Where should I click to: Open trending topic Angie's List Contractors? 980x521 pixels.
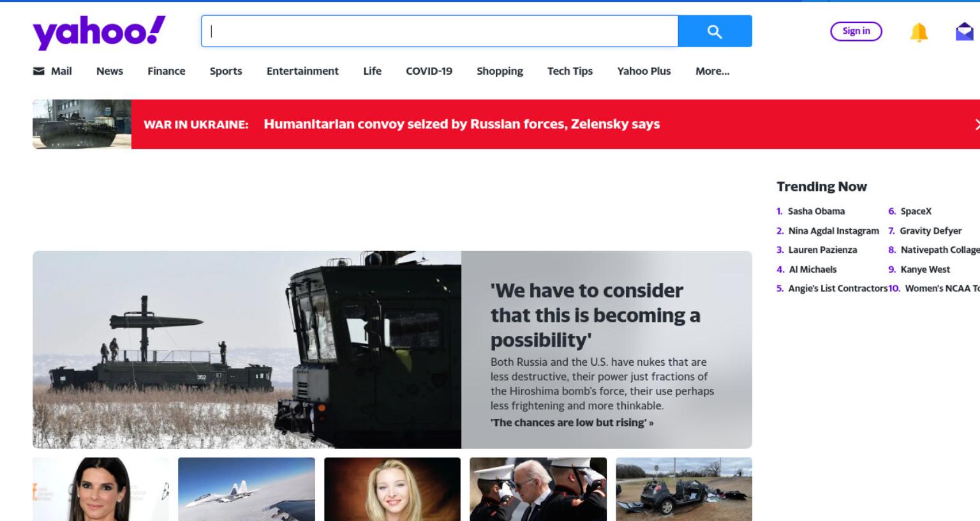pyautogui.click(x=838, y=289)
